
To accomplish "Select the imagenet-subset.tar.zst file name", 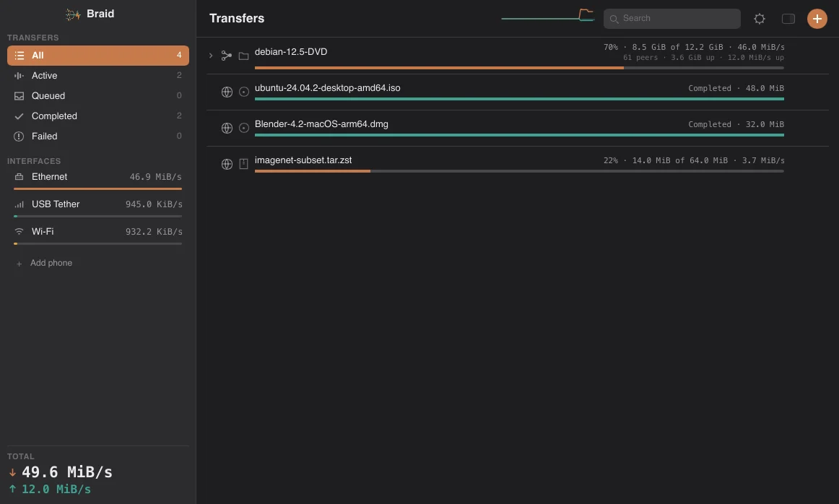I will (x=303, y=160).
